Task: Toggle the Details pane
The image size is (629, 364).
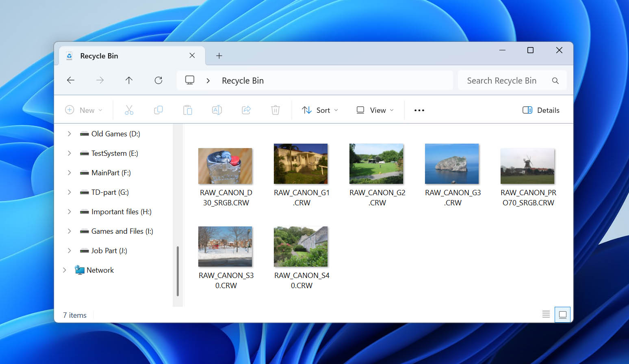Action: pos(541,110)
